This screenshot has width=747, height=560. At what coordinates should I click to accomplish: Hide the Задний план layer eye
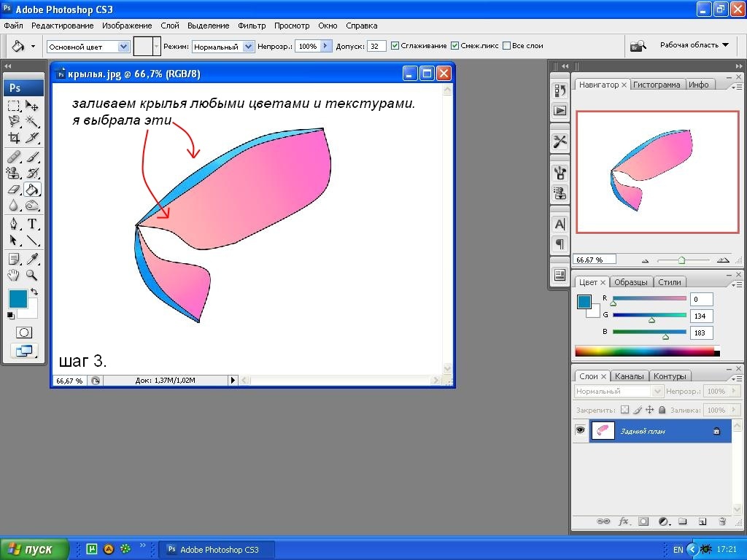pos(581,431)
